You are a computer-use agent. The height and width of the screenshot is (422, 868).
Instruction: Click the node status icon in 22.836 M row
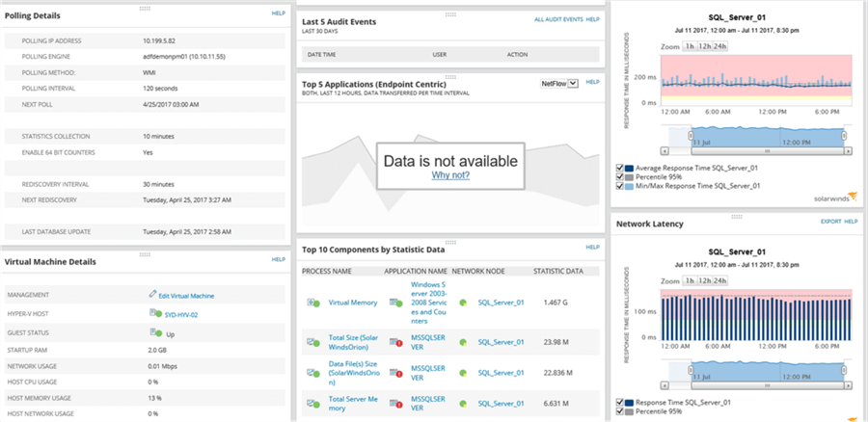click(463, 373)
